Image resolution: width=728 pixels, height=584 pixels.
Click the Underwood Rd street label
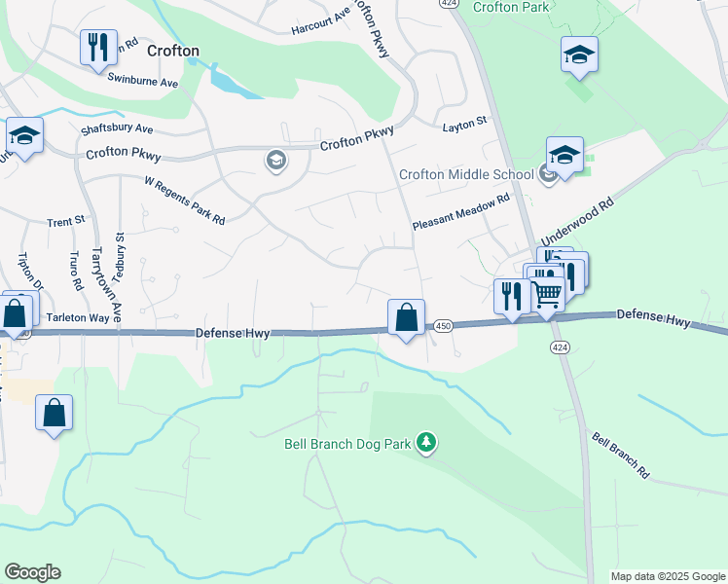click(577, 222)
